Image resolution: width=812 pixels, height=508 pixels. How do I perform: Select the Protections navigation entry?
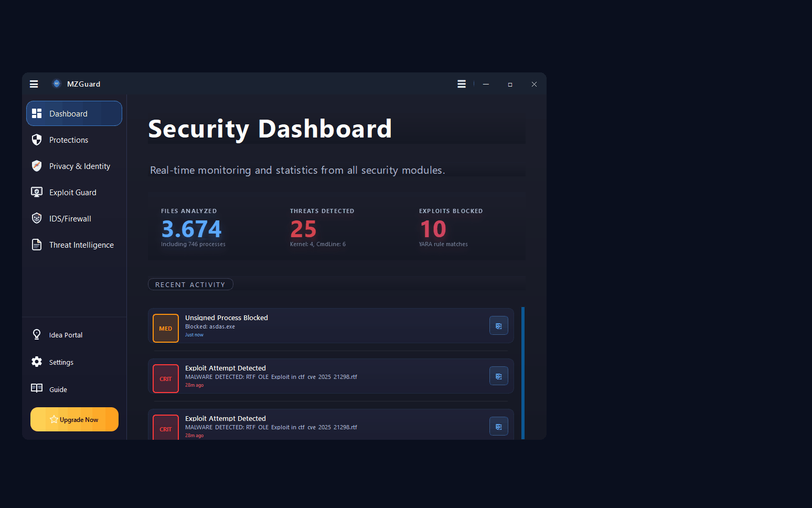tap(68, 140)
